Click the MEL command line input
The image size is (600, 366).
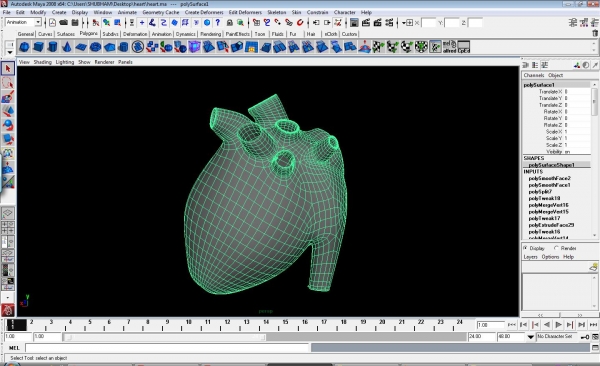tap(167, 348)
